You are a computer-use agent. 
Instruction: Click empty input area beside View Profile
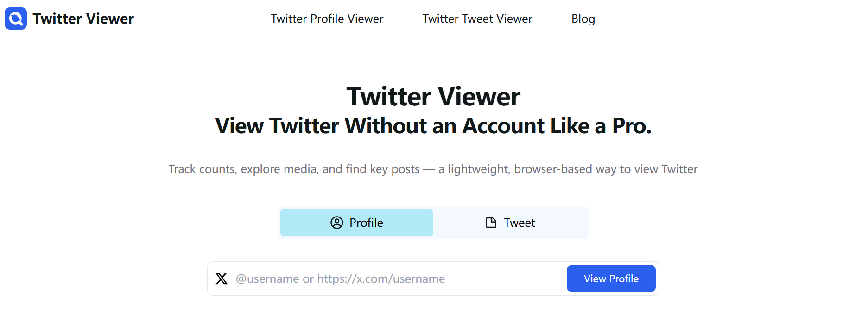(505, 279)
